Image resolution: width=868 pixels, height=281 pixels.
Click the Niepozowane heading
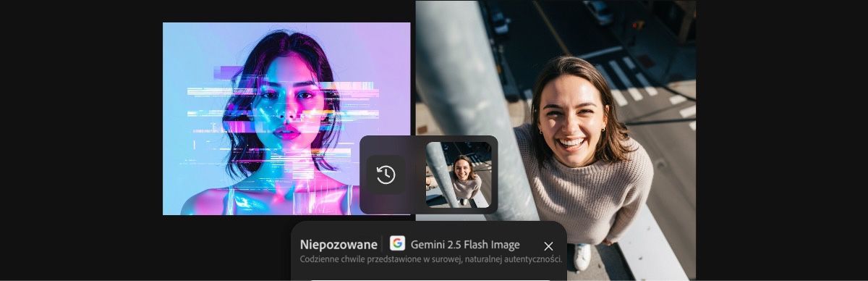tap(339, 244)
